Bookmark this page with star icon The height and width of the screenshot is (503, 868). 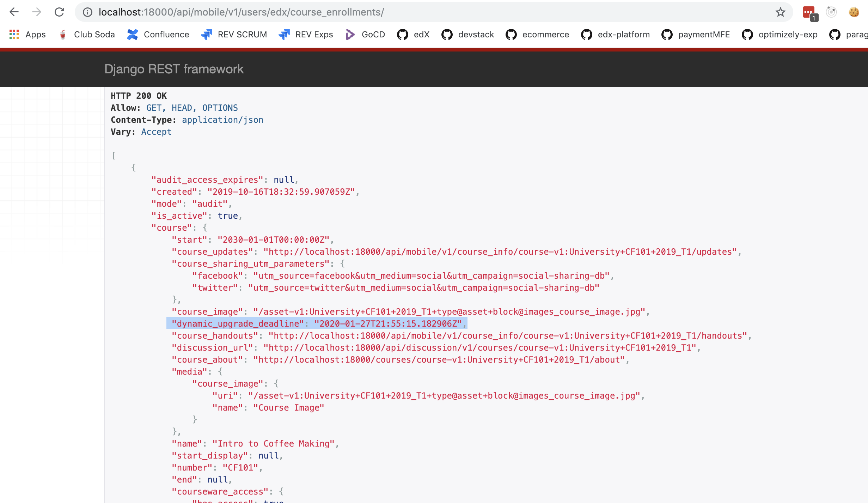[780, 12]
